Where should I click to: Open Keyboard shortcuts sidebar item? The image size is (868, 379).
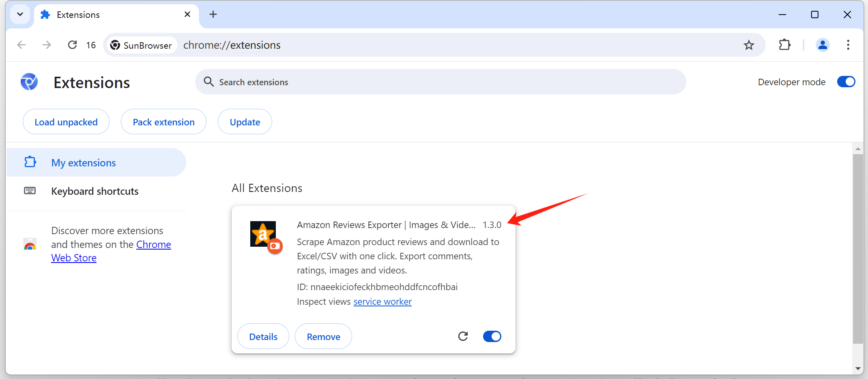pyautogui.click(x=95, y=191)
